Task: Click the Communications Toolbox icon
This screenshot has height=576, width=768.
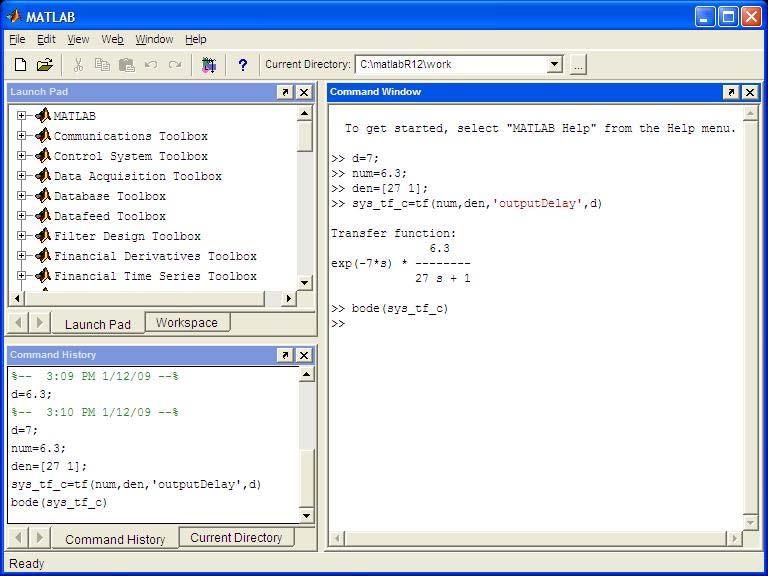Action: click(43, 136)
